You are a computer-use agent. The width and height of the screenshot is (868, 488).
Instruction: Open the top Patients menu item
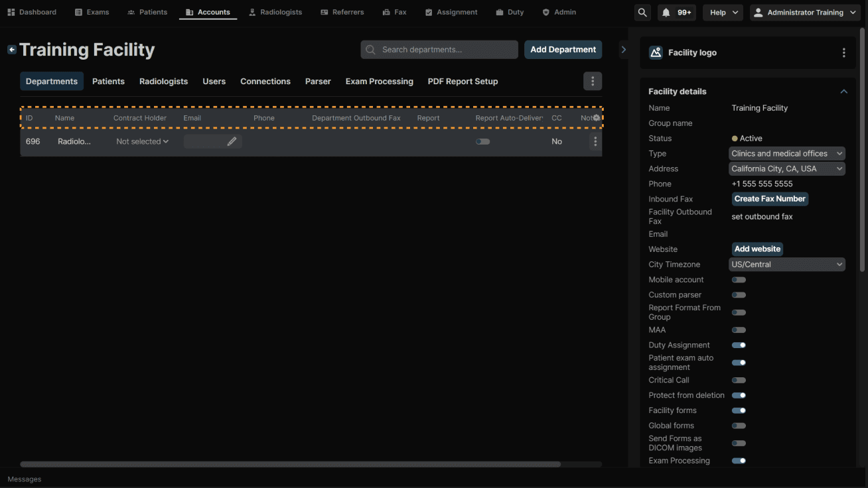coord(147,13)
